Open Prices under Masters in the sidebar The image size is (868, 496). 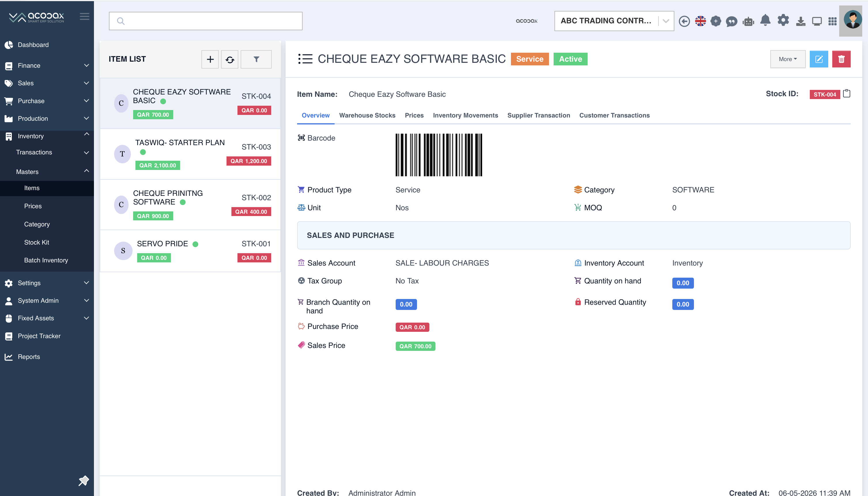(47, 207)
